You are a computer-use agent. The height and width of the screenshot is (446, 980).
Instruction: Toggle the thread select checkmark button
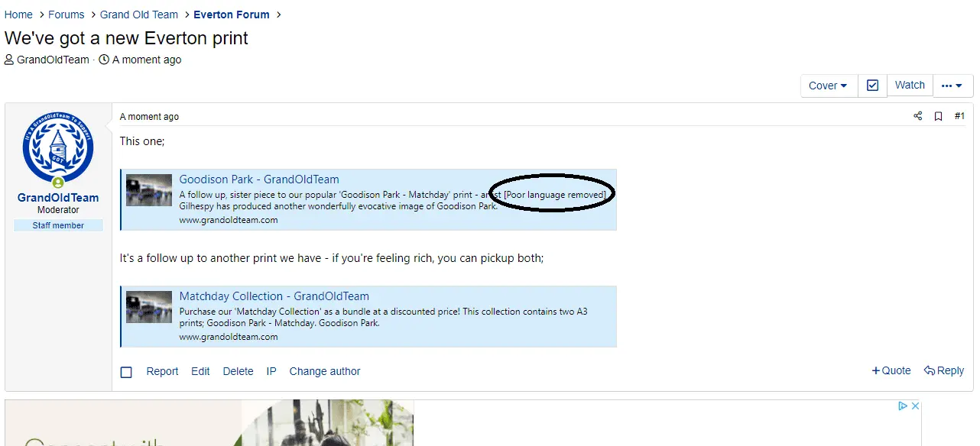pos(872,86)
